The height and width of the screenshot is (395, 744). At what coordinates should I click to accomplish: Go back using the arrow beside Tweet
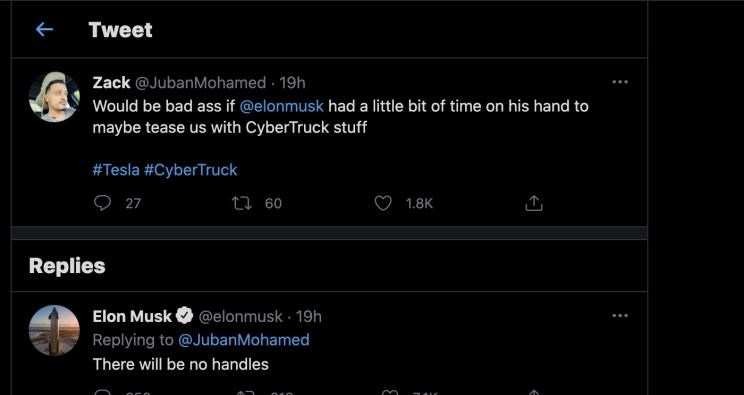pyautogui.click(x=44, y=30)
